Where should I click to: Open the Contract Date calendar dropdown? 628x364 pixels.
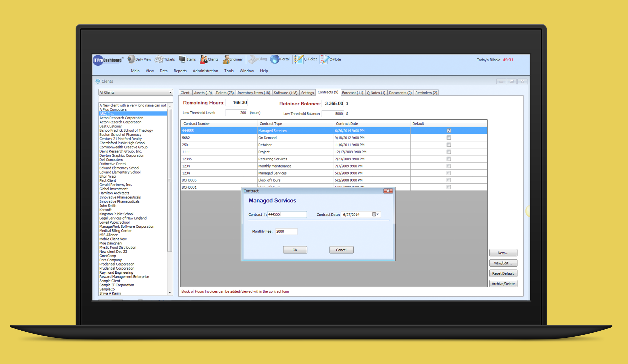(376, 215)
